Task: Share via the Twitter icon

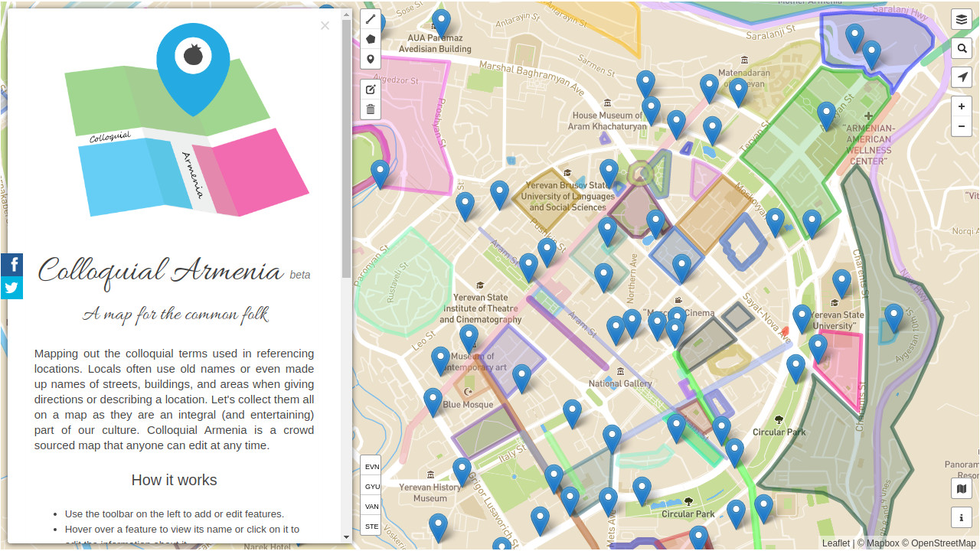Action: tap(11, 288)
